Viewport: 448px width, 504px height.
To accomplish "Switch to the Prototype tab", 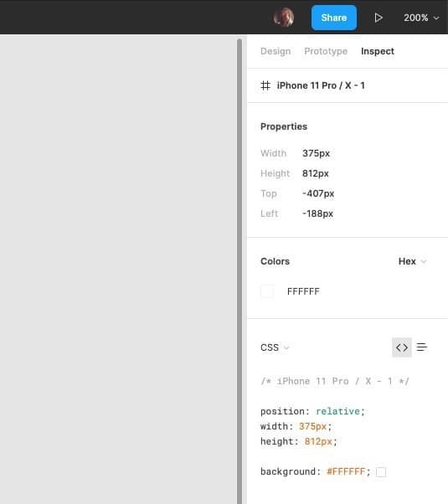I will [x=326, y=51].
